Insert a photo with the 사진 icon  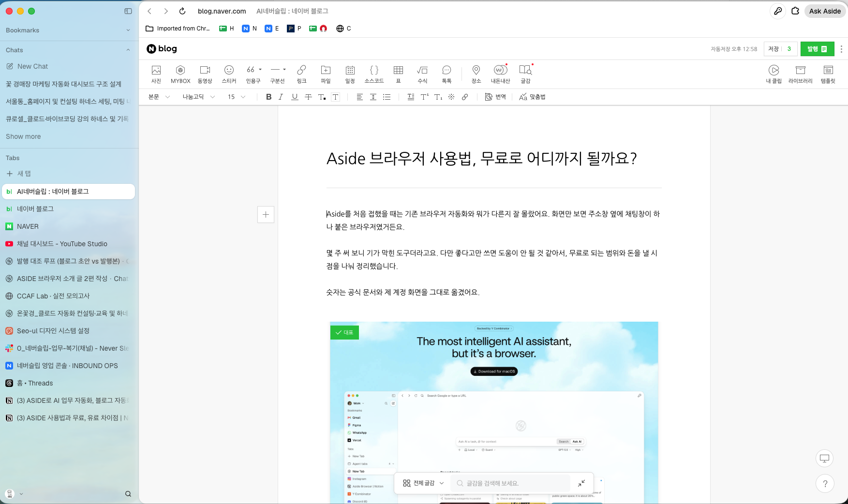coord(156,74)
